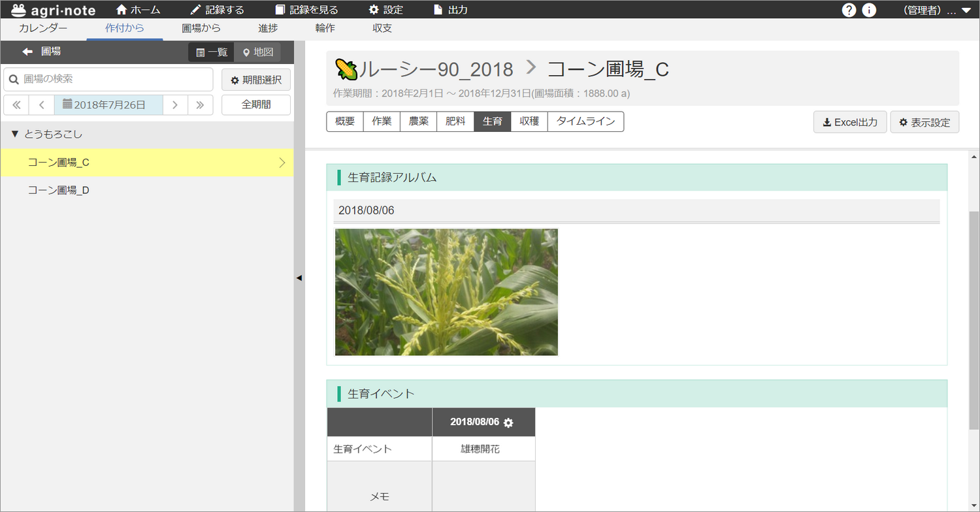This screenshot has height=512, width=980.
Task: Open the 収穫 tab
Action: click(x=529, y=121)
